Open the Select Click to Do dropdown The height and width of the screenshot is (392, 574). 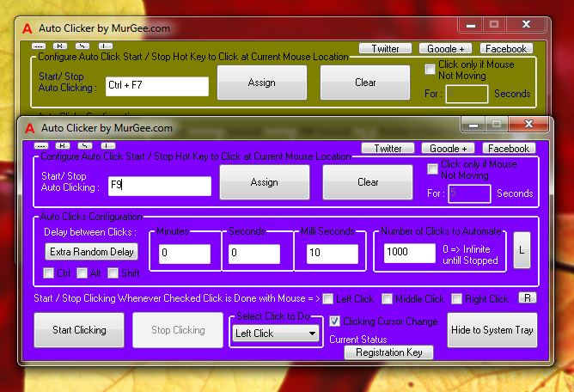276,334
